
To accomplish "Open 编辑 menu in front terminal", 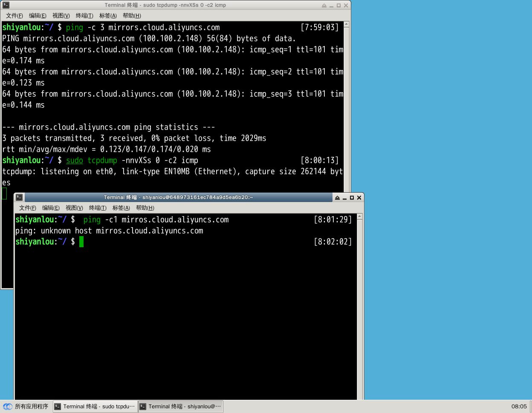I will click(51, 208).
